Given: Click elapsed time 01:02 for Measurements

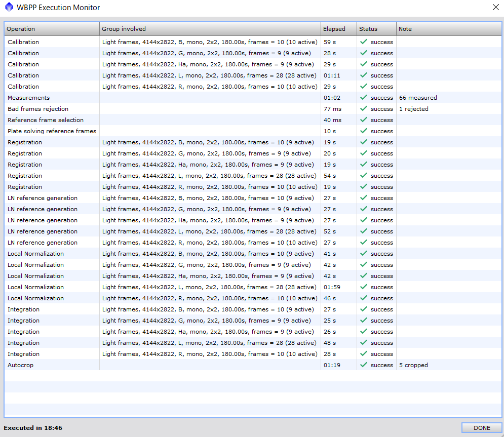Looking at the screenshot, I should 332,98.
